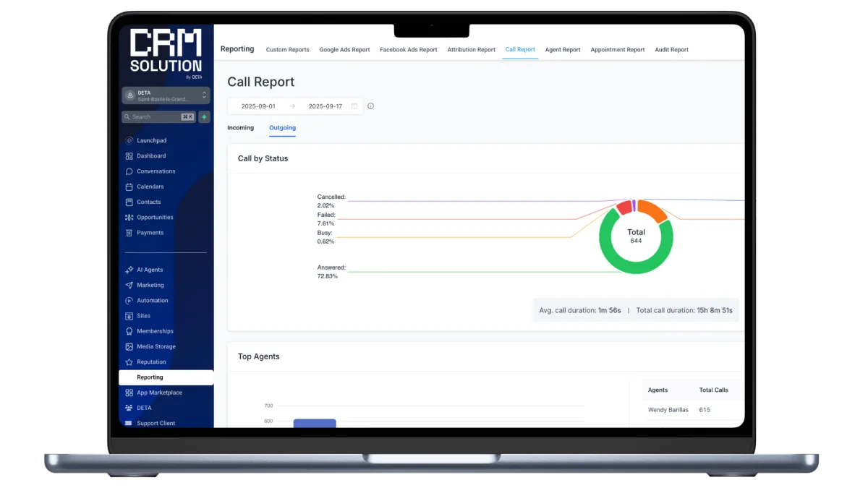Open Opportunities via its sidebar icon
Image resolution: width=868 pixels, height=488 pixels.
tap(129, 217)
